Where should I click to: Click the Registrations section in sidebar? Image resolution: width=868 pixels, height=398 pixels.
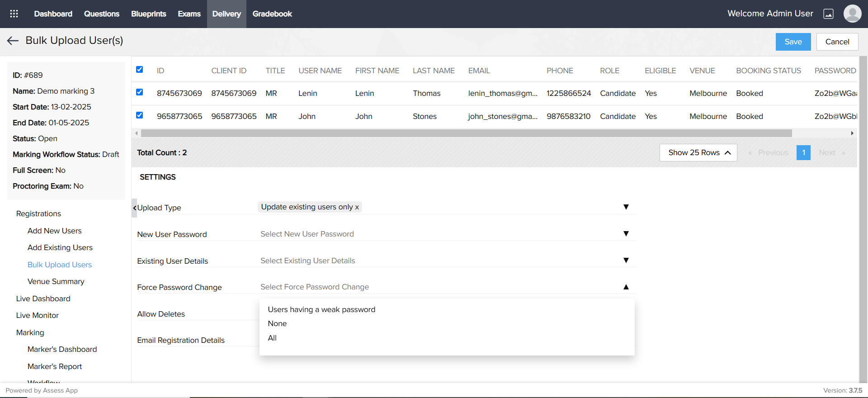click(x=38, y=213)
